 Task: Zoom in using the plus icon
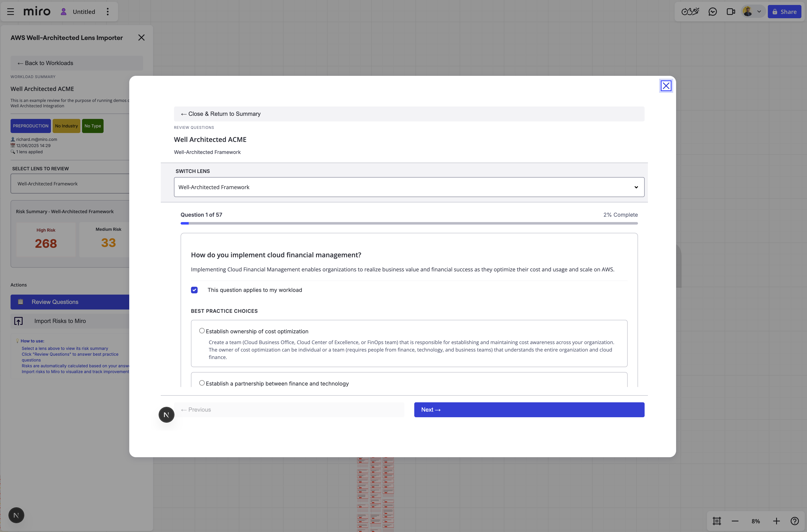(x=776, y=521)
